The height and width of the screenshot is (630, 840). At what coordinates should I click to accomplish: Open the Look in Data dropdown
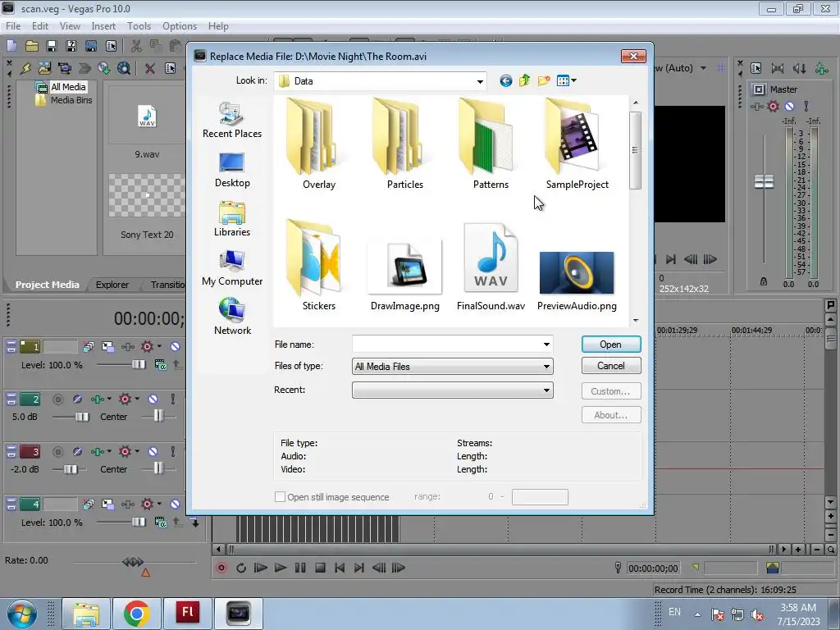(x=480, y=81)
